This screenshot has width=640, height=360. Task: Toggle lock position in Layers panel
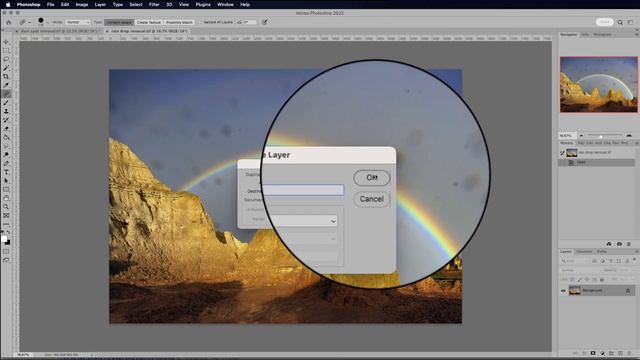coord(587,280)
